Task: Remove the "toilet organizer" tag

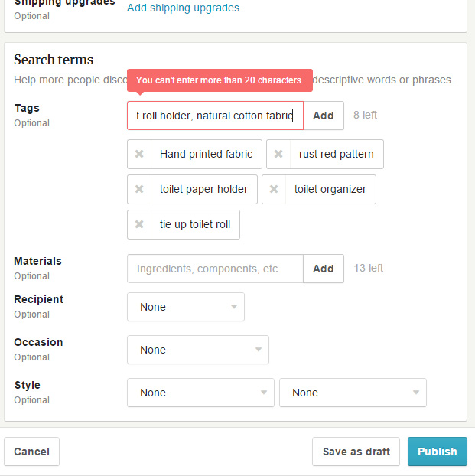Action: (x=274, y=189)
